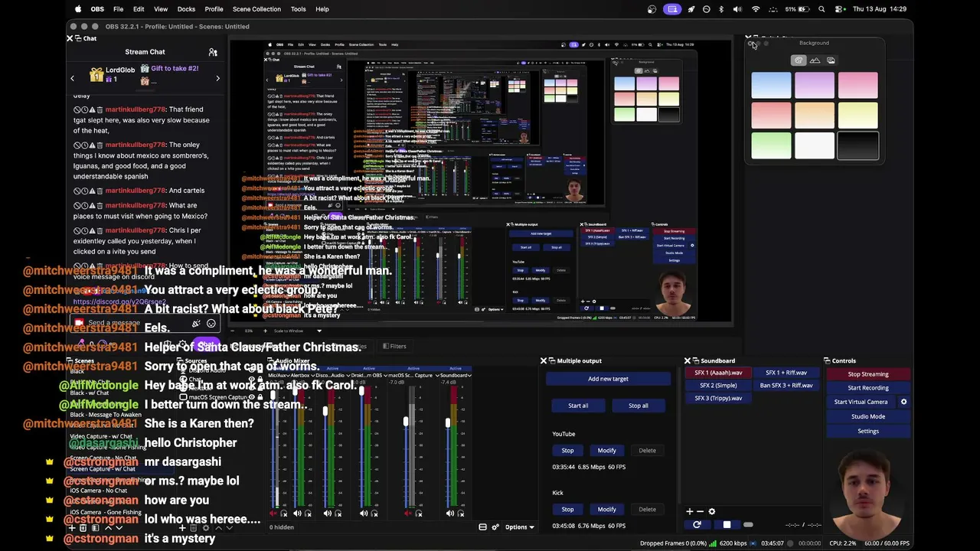Add a new sound to Soundboard

click(689, 512)
